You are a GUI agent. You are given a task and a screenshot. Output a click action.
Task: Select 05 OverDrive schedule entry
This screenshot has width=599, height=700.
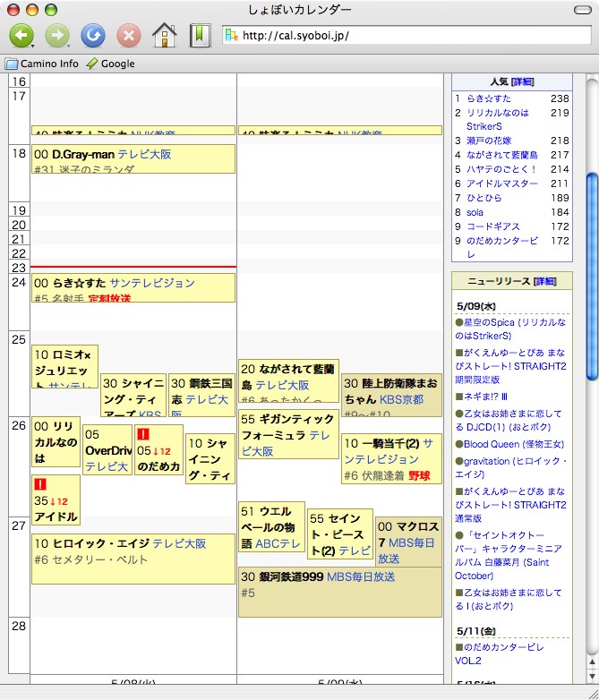click(x=107, y=450)
